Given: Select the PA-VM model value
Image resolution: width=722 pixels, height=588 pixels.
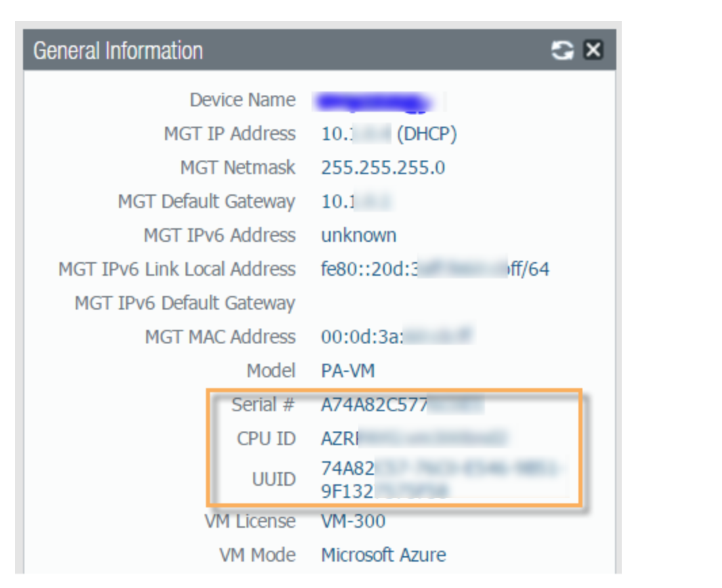Looking at the screenshot, I should (x=344, y=371).
